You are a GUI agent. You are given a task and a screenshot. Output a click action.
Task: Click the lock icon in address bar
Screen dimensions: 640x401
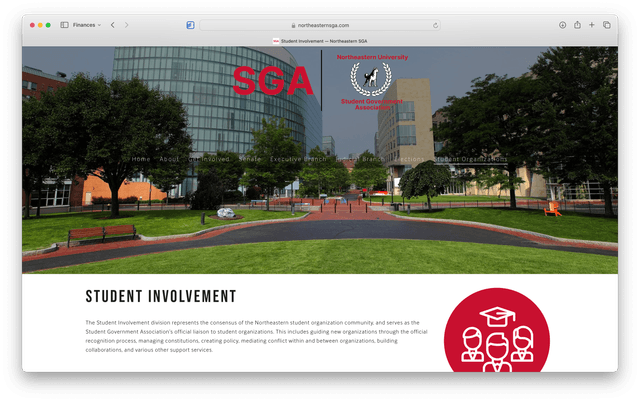[x=293, y=25]
